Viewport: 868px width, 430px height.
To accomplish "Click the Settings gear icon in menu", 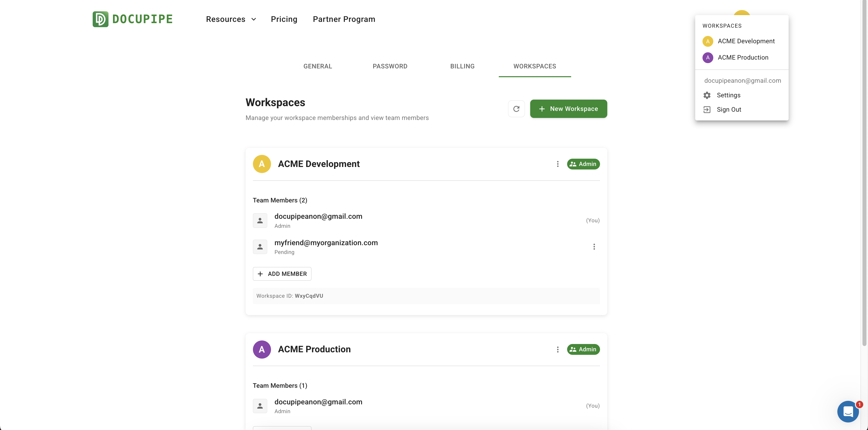I will click(x=707, y=95).
